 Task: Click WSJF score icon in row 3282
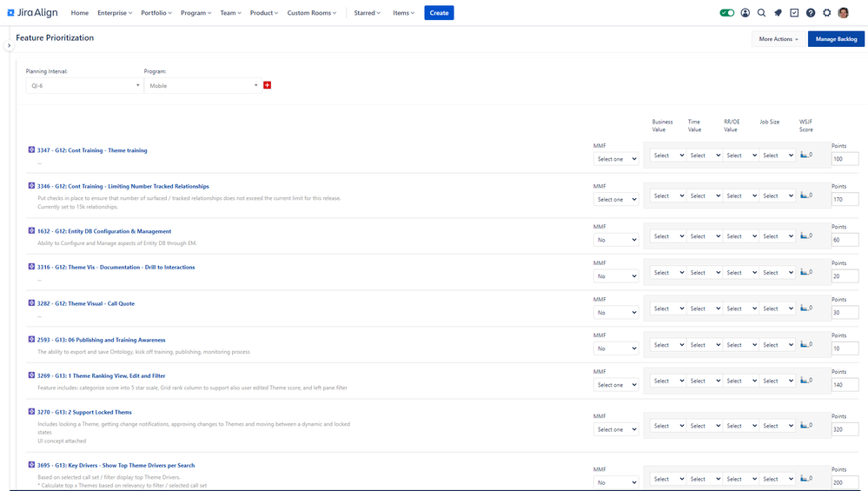pyautogui.click(x=804, y=308)
